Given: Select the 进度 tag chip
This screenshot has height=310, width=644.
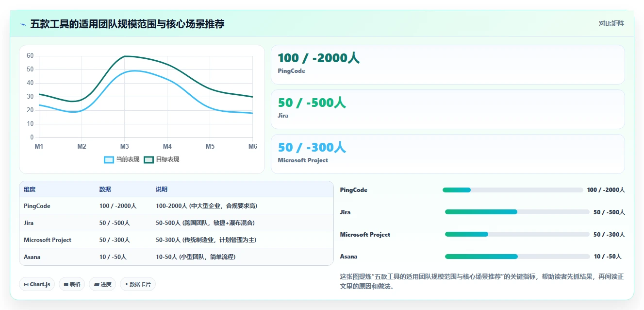Looking at the screenshot, I should [102, 284].
